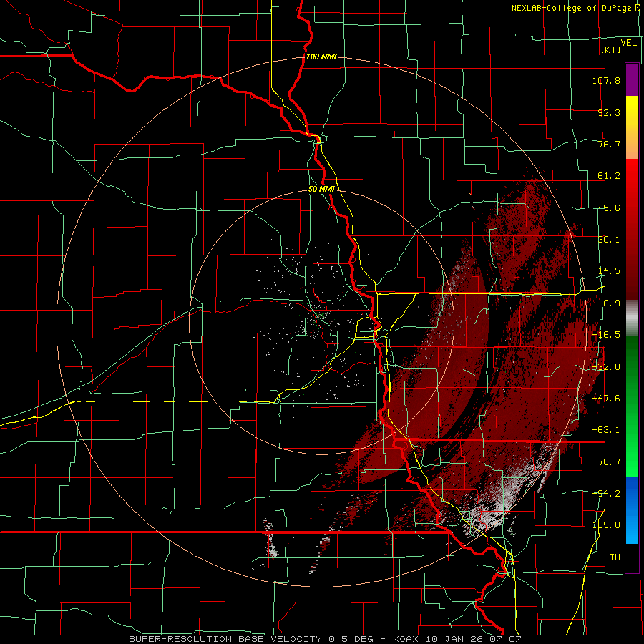Click the VEL legend title
The width and height of the screenshot is (644, 644).
coord(628,43)
